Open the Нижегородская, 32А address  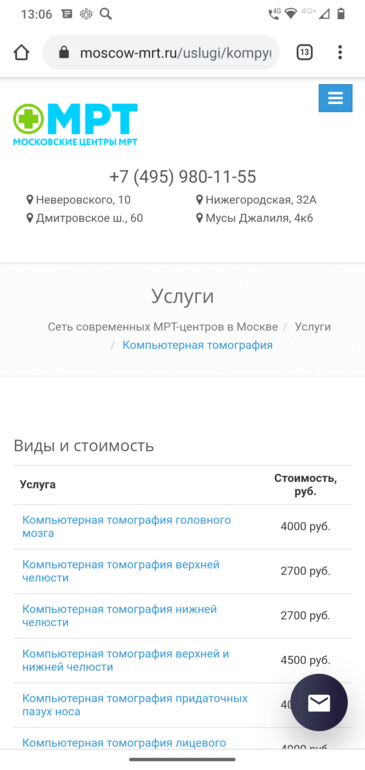pos(256,200)
